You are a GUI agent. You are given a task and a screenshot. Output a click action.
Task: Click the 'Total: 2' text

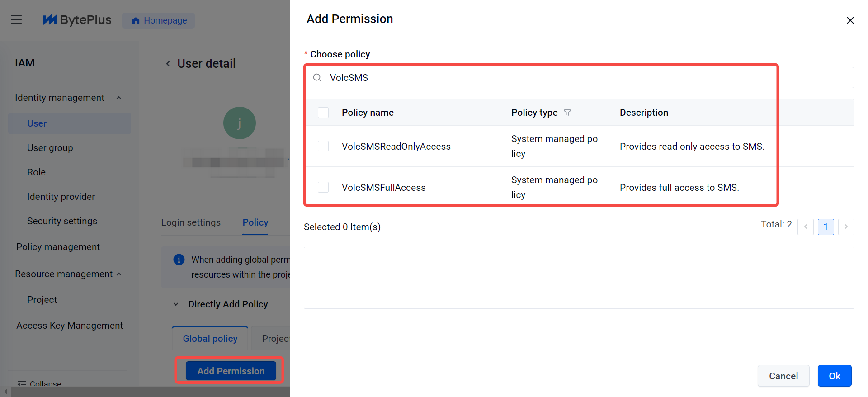point(776,224)
